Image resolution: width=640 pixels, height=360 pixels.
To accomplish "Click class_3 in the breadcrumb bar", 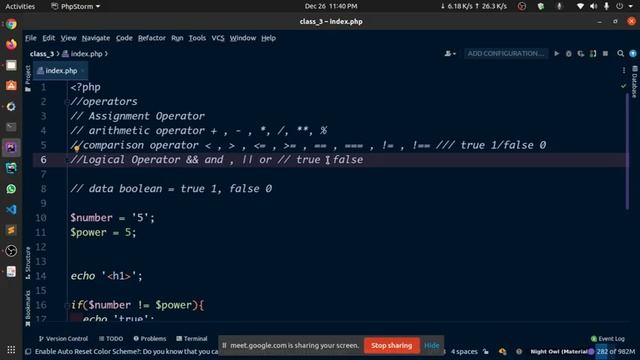I will pos(42,54).
